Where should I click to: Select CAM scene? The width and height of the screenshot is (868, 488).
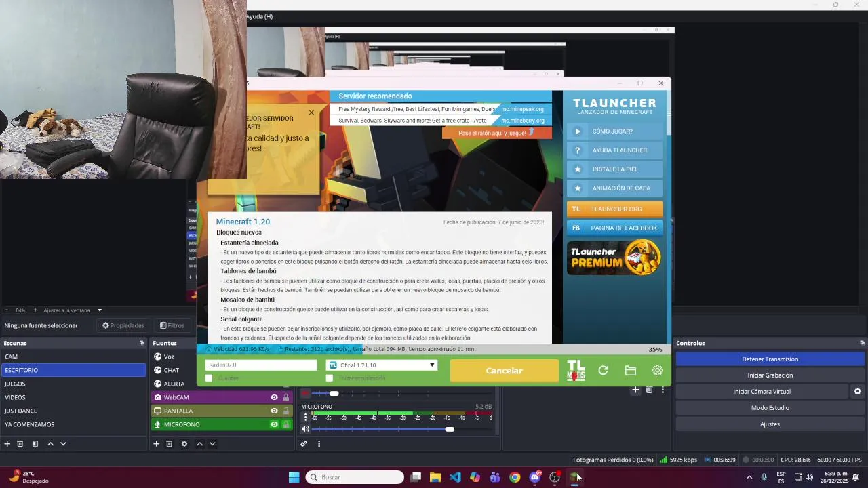[x=73, y=357]
